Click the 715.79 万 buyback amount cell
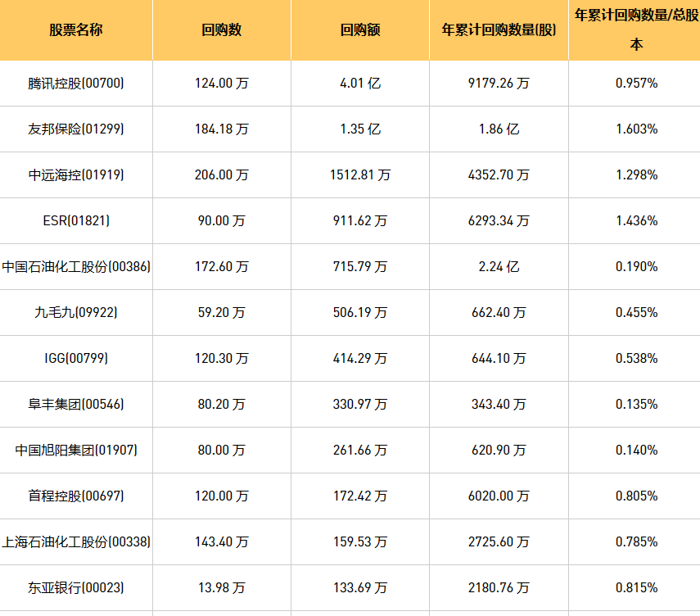Screen dimensions: 700x616 (x=360, y=267)
